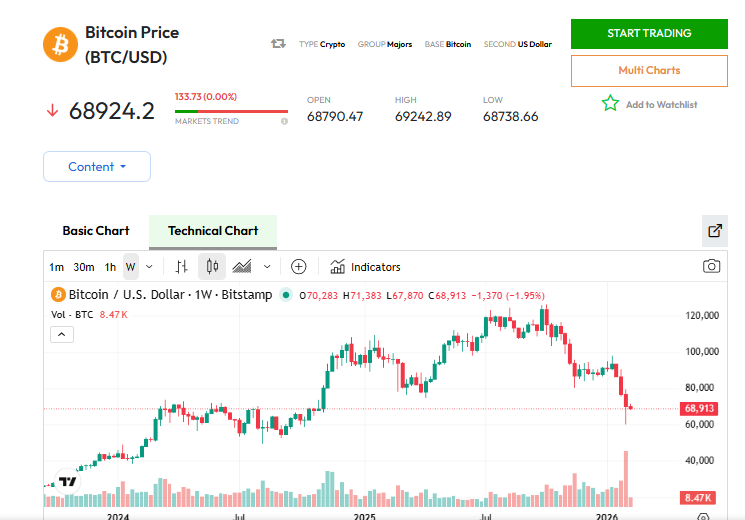Select the Candles chart style icon

click(x=211, y=266)
